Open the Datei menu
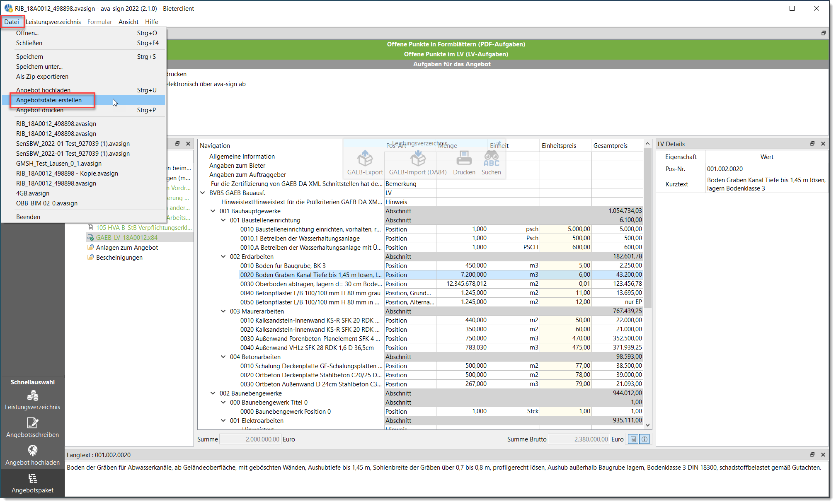The height and width of the screenshot is (504, 836). [12, 22]
